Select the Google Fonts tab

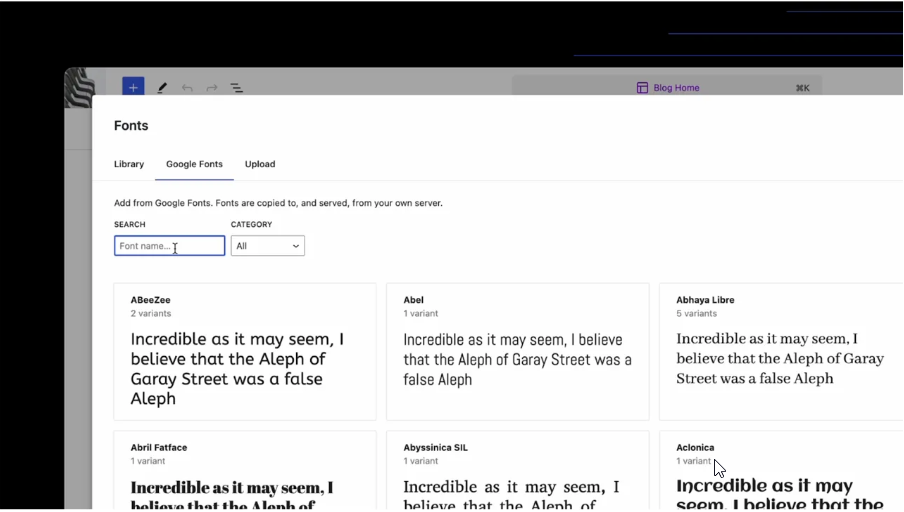(x=194, y=164)
